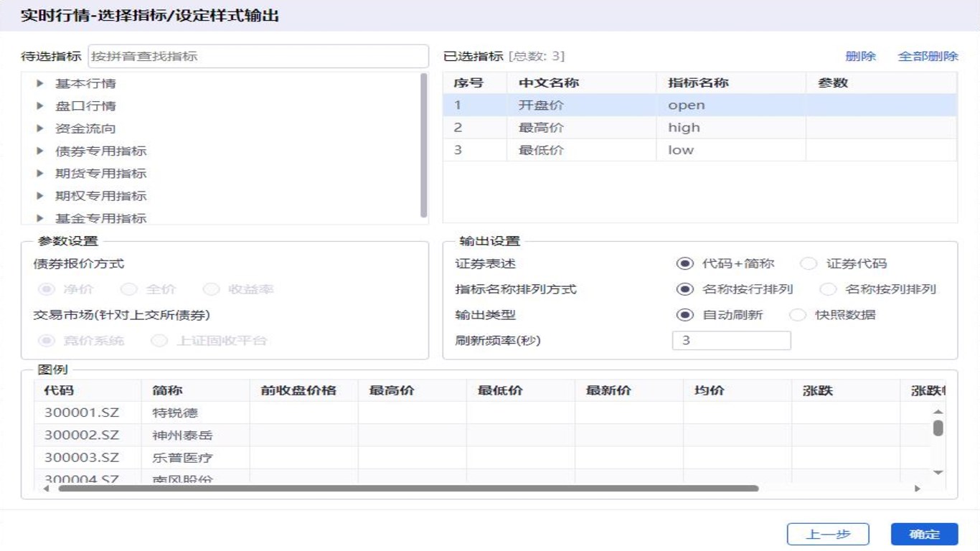Click the indicator tree vertical scrollbar
The height and width of the screenshot is (551, 980).
(x=424, y=146)
